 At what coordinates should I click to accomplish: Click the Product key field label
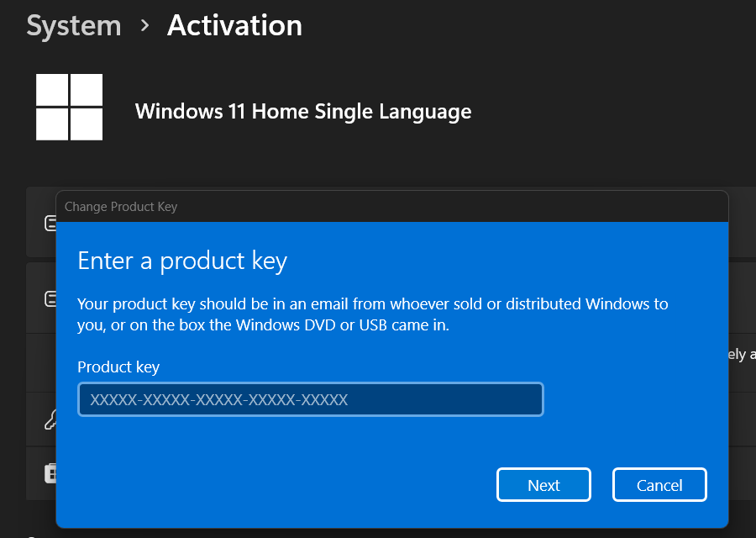[118, 367]
